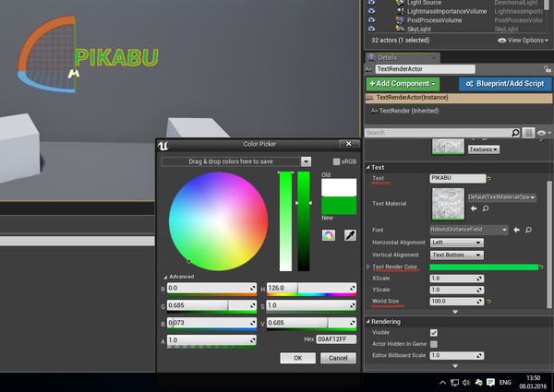Confirm color with the OK button
Viewport: 554px width, 392px height.
[x=297, y=357]
